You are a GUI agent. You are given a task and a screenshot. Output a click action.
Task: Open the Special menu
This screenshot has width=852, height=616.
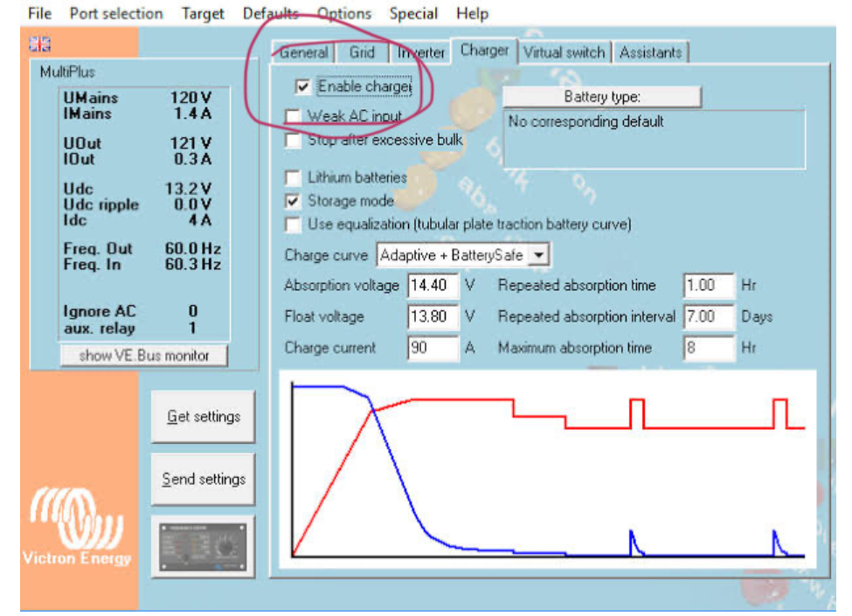(x=413, y=14)
